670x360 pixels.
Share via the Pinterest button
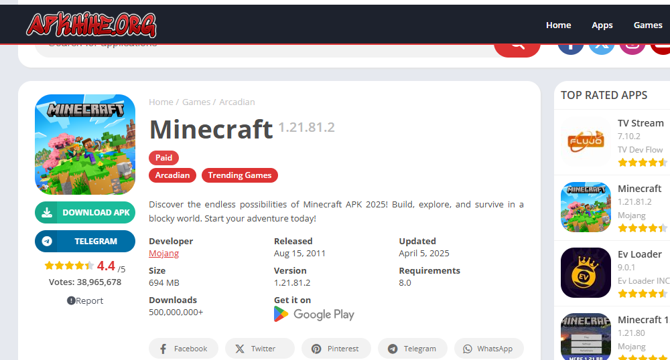pos(336,348)
